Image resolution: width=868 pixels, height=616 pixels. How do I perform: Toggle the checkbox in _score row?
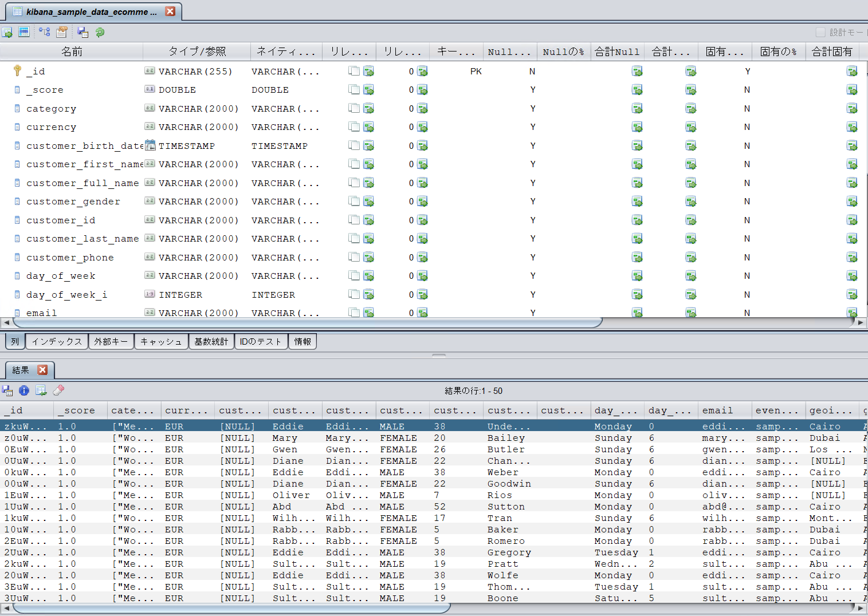(354, 90)
